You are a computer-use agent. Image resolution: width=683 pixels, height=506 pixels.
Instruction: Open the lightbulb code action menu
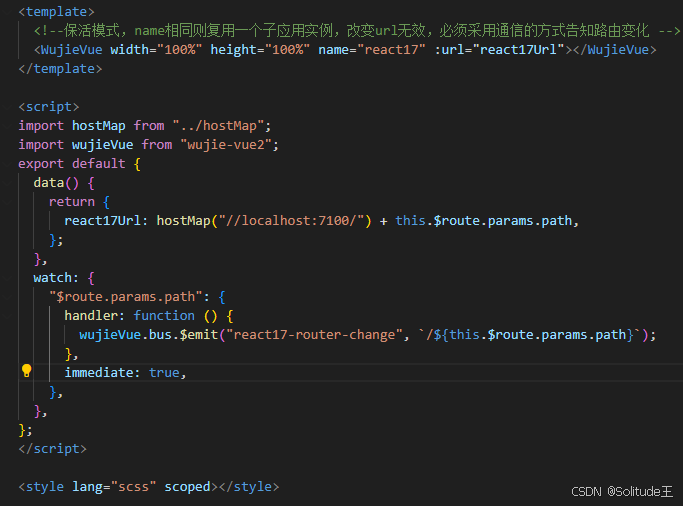27,371
